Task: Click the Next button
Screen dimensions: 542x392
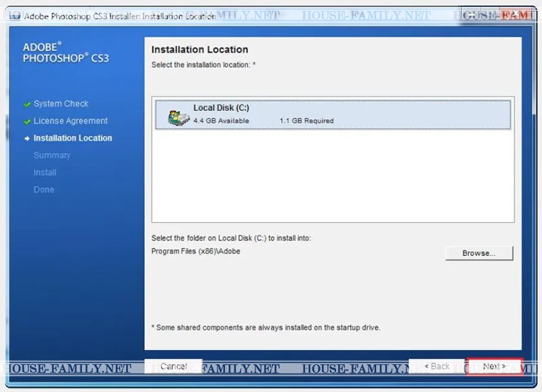Action: click(x=495, y=366)
